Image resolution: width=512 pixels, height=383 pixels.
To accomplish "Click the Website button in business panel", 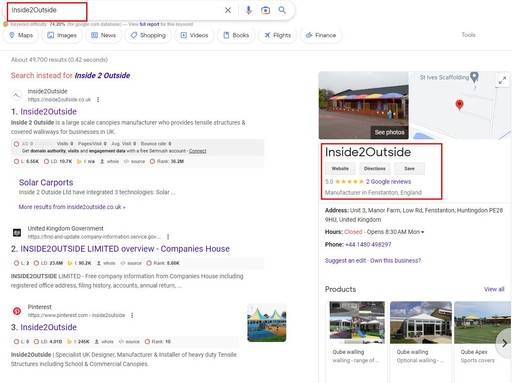I will (x=340, y=169).
